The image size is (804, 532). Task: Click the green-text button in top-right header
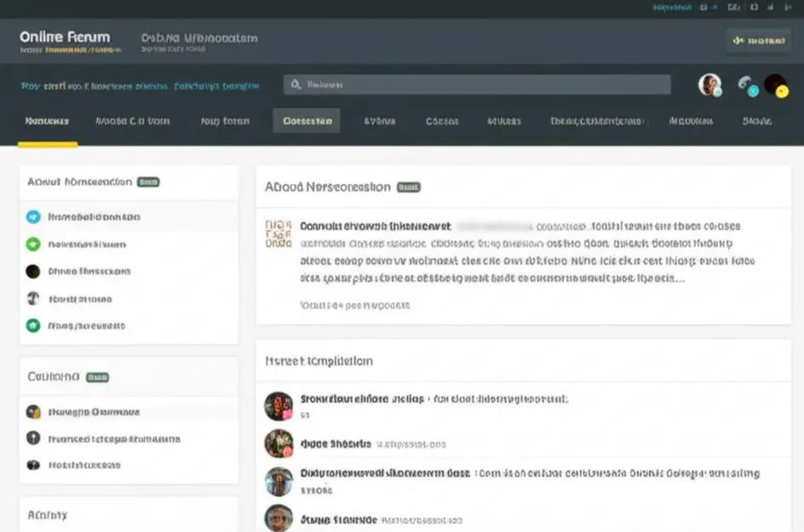pyautogui.click(x=759, y=41)
